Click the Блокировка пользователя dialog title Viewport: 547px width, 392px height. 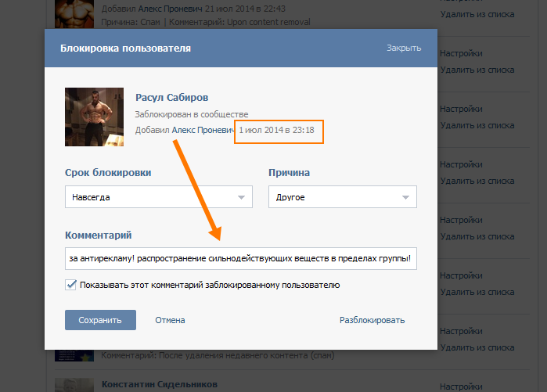pyautogui.click(x=125, y=48)
